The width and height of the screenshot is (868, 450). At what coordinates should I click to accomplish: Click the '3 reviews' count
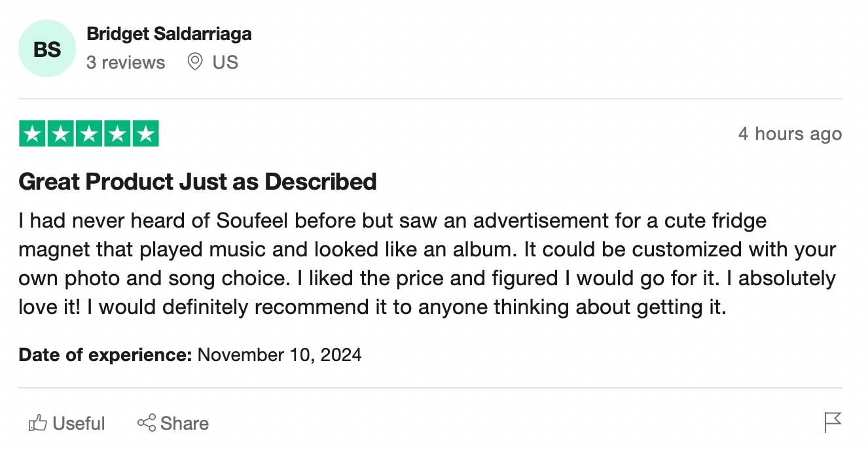tap(126, 63)
